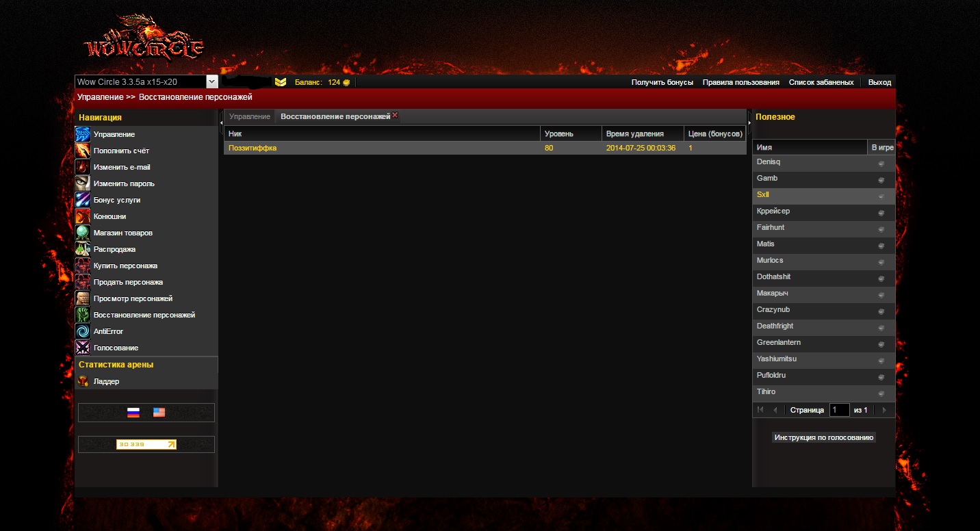Select the Russian flag language icon
980x531 pixels.
coord(133,413)
